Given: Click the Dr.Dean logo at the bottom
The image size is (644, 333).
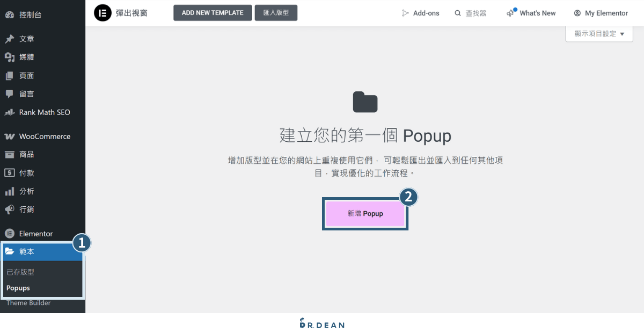Looking at the screenshot, I should (322, 323).
